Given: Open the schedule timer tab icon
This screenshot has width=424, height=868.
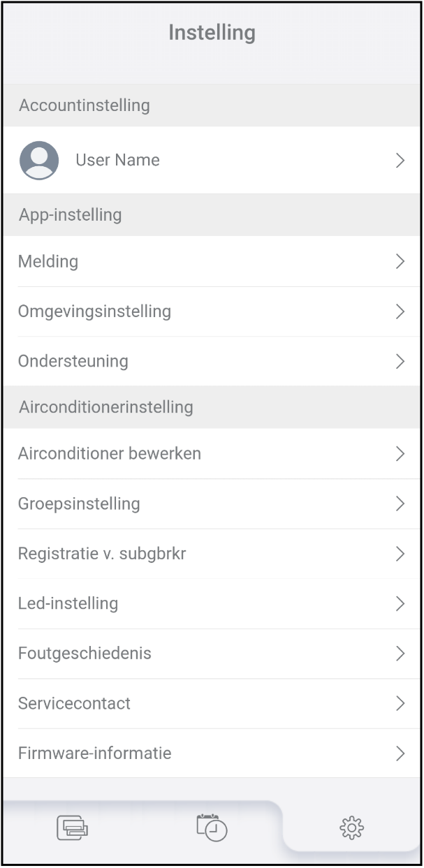Looking at the screenshot, I should [212, 827].
